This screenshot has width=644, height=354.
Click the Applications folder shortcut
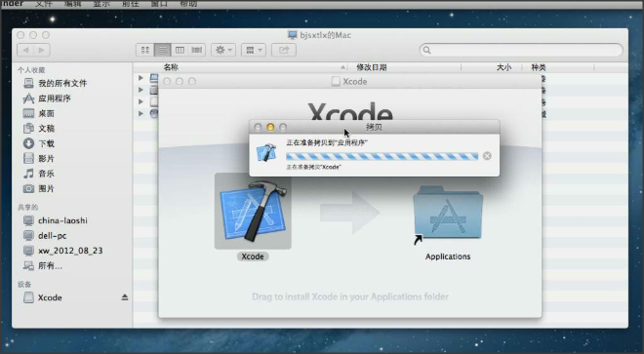point(448,214)
